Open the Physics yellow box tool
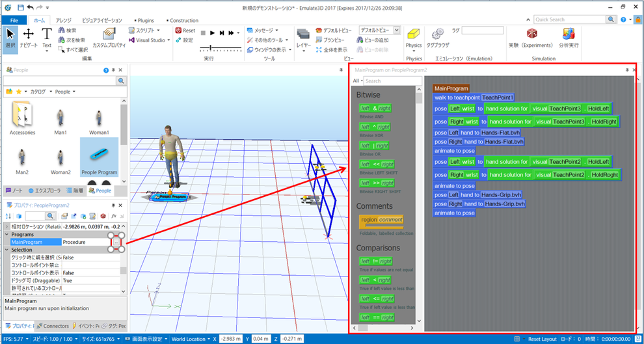The width and height of the screenshot is (644, 344). pyautogui.click(x=414, y=38)
